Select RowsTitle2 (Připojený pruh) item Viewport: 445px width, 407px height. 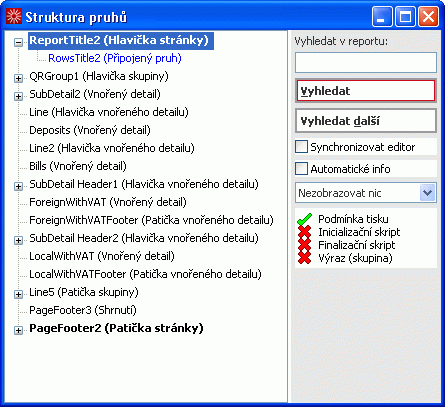[115, 58]
